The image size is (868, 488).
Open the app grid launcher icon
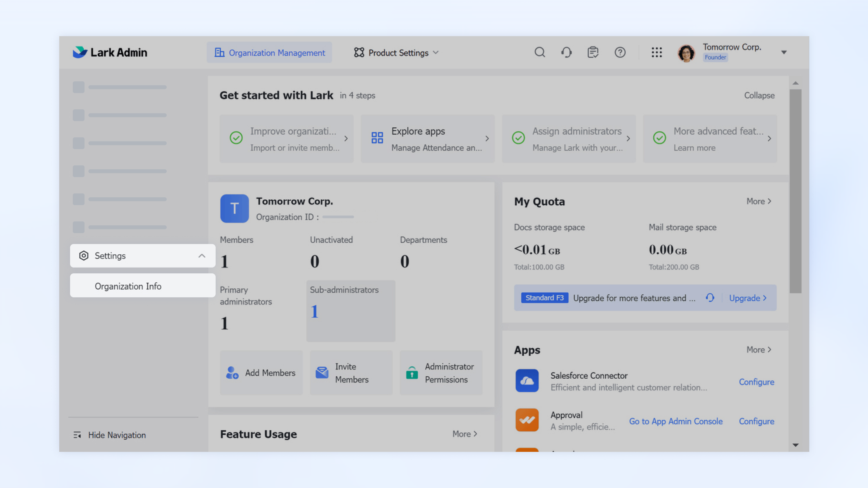click(x=656, y=52)
